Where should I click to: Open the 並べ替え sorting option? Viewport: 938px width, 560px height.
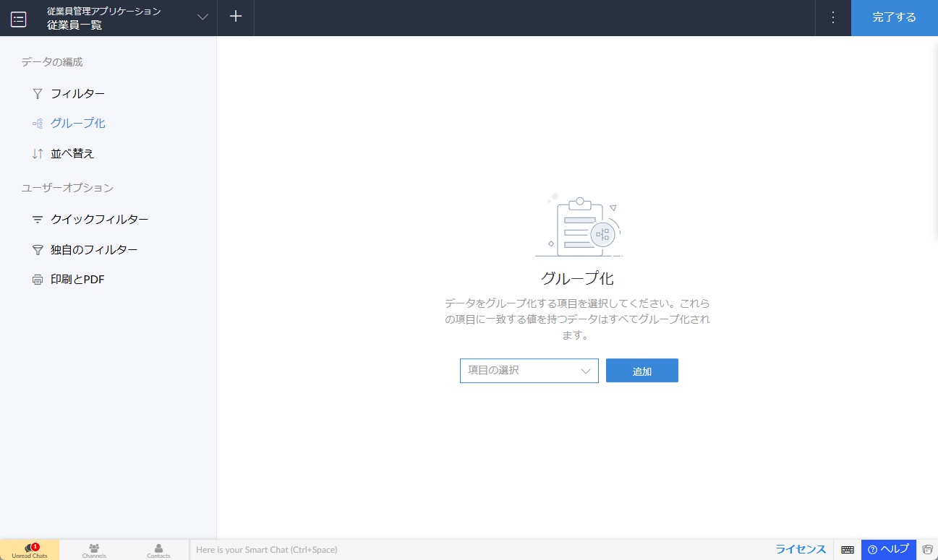coord(72,154)
